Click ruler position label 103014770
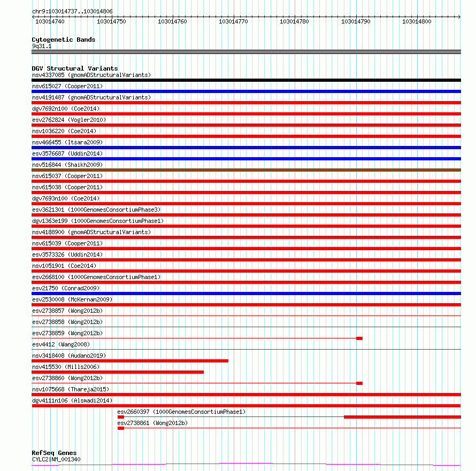The width and height of the screenshot is (476, 471). (233, 21)
